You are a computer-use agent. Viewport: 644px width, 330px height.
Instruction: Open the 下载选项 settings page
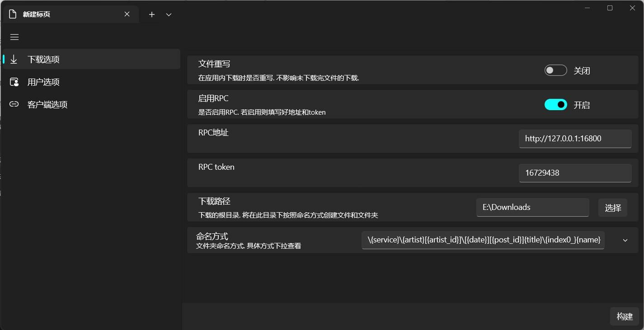tap(44, 59)
